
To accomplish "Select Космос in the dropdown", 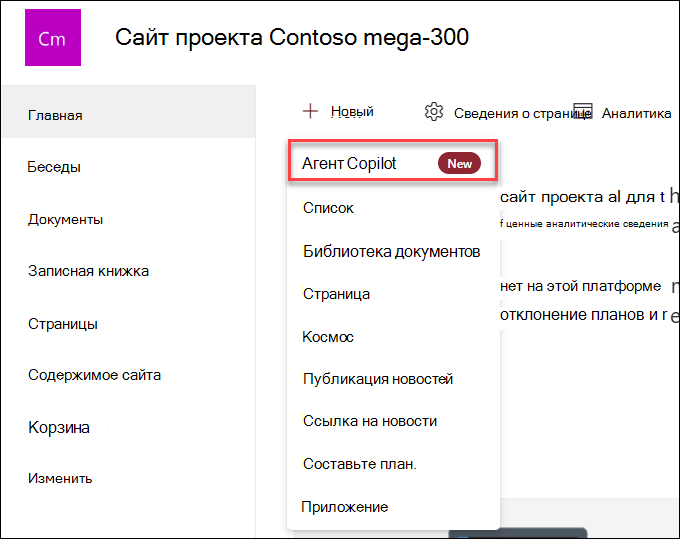I will point(328,337).
